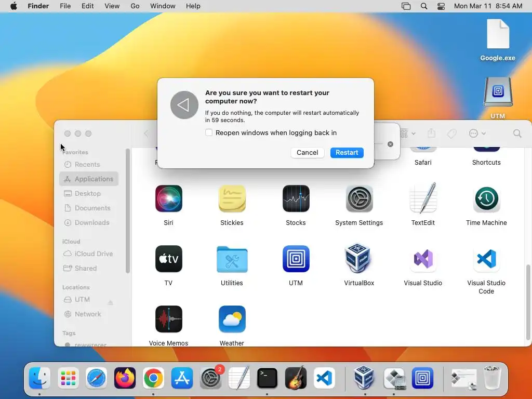Launch Safari from the Dock
Image resolution: width=532 pixels, height=399 pixels.
[x=97, y=378]
